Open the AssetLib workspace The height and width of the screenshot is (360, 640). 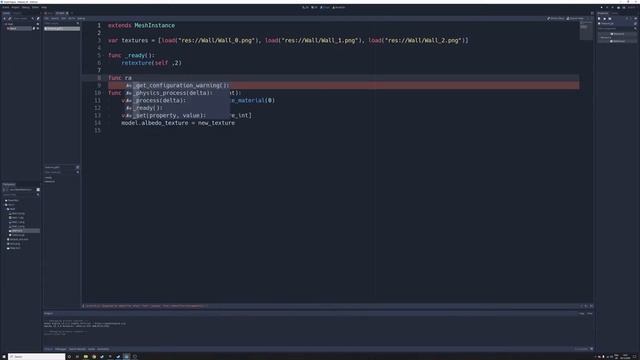pos(339,7)
